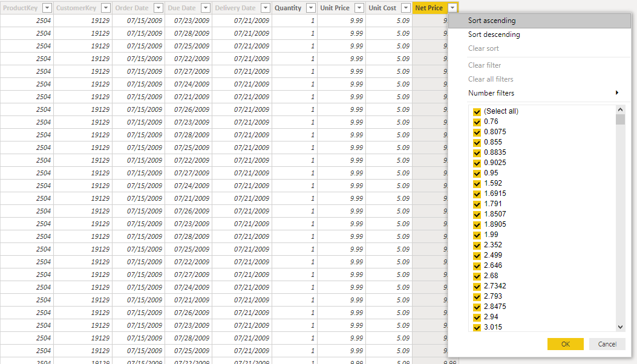Uncheck the 3.015 value checkbox
Image resolution: width=637 pixels, height=364 pixels.
pos(477,328)
